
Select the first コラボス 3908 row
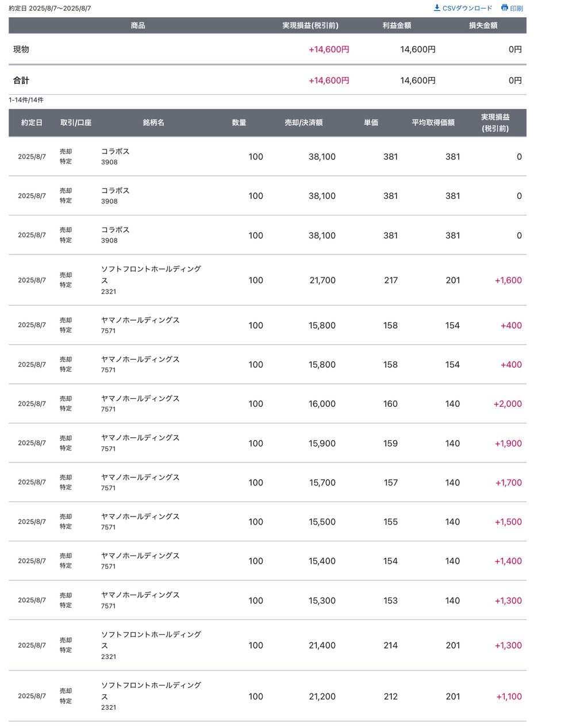(x=267, y=156)
